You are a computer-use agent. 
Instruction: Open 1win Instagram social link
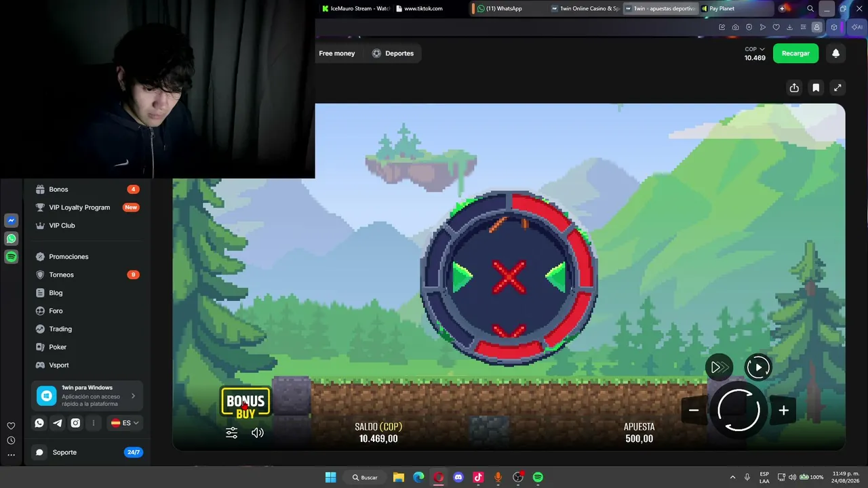click(75, 423)
